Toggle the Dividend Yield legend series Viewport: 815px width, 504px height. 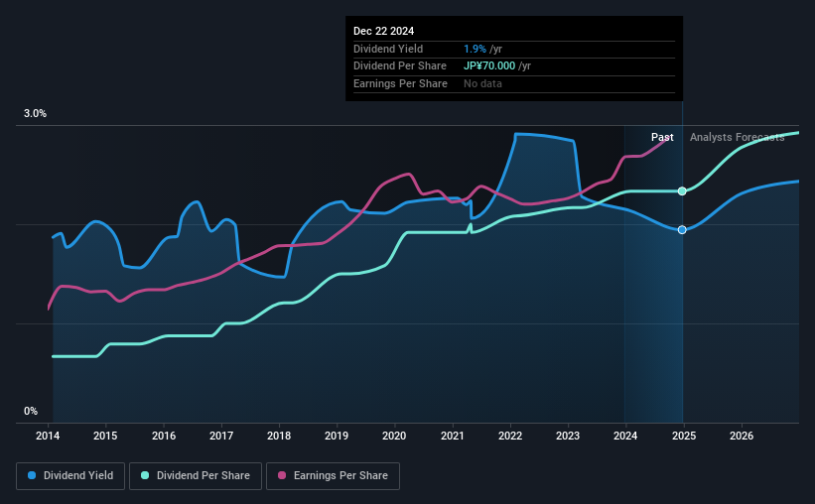tap(70, 476)
